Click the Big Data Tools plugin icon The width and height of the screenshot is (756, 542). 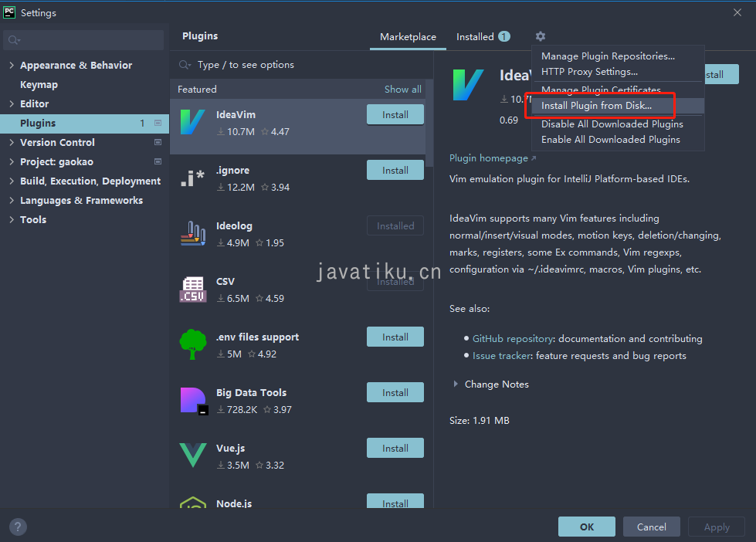194,400
